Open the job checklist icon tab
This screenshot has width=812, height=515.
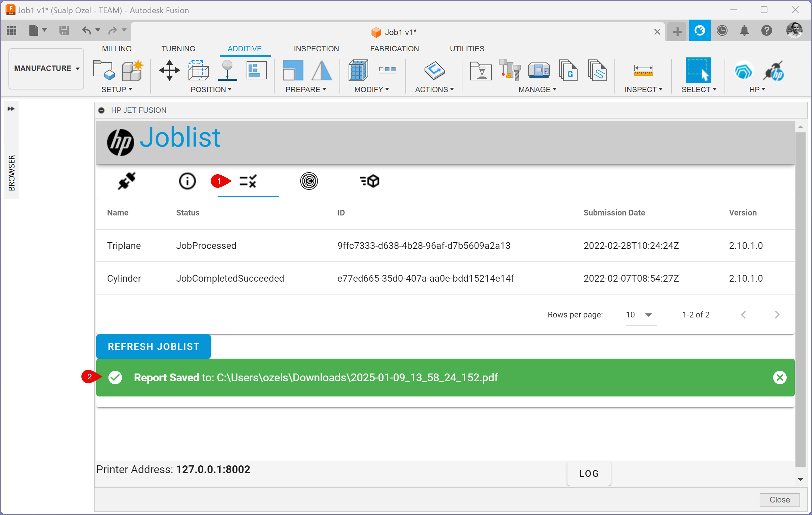(248, 181)
